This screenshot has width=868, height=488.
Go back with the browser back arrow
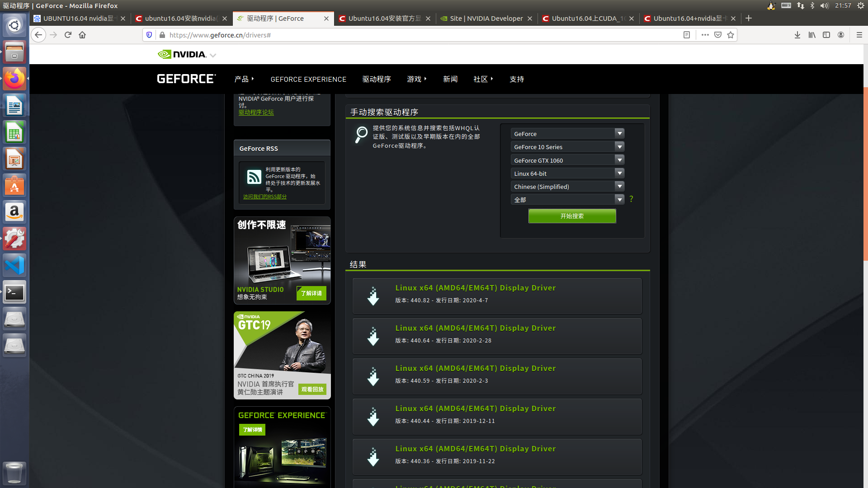point(38,35)
